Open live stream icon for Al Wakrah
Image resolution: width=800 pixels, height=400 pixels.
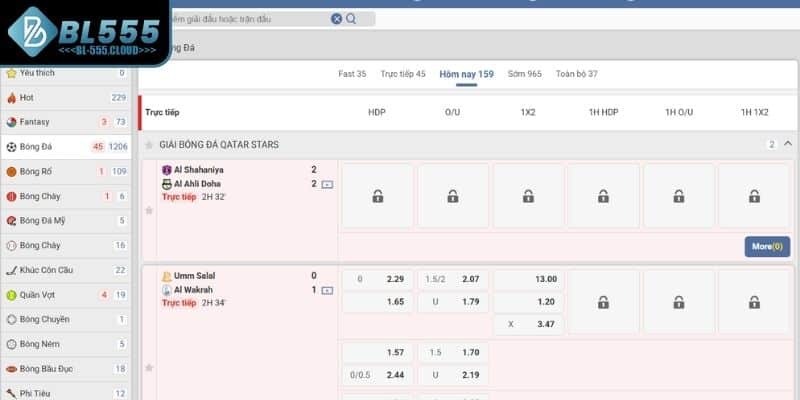(x=327, y=290)
